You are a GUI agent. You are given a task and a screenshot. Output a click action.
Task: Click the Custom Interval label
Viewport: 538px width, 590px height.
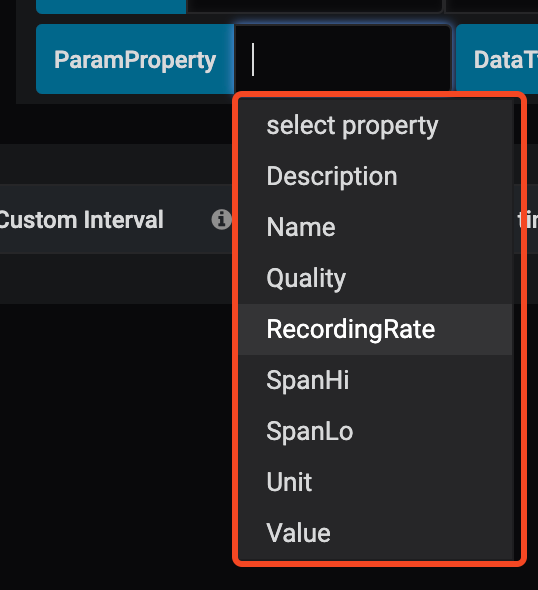point(81,220)
